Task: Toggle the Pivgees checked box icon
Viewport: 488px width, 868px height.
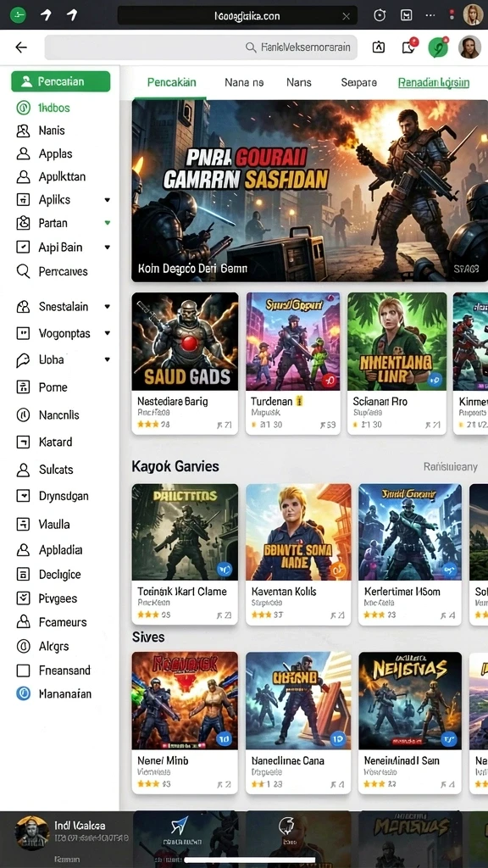Action: tap(23, 598)
